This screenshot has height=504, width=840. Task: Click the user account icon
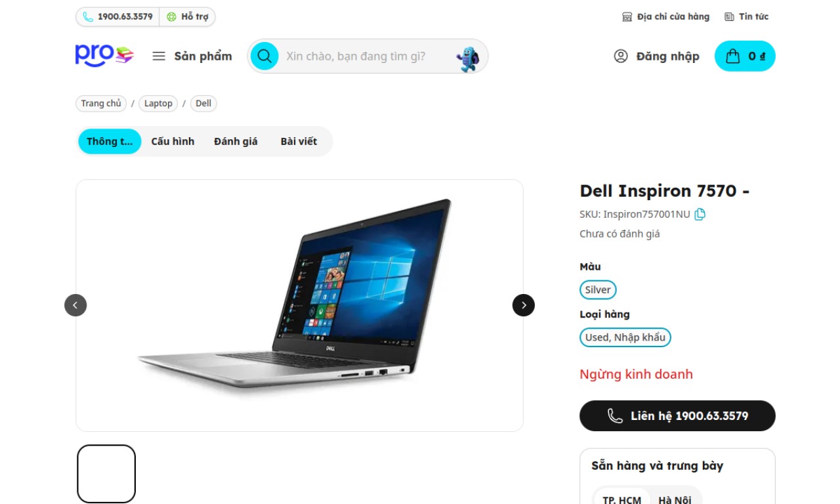tap(621, 56)
